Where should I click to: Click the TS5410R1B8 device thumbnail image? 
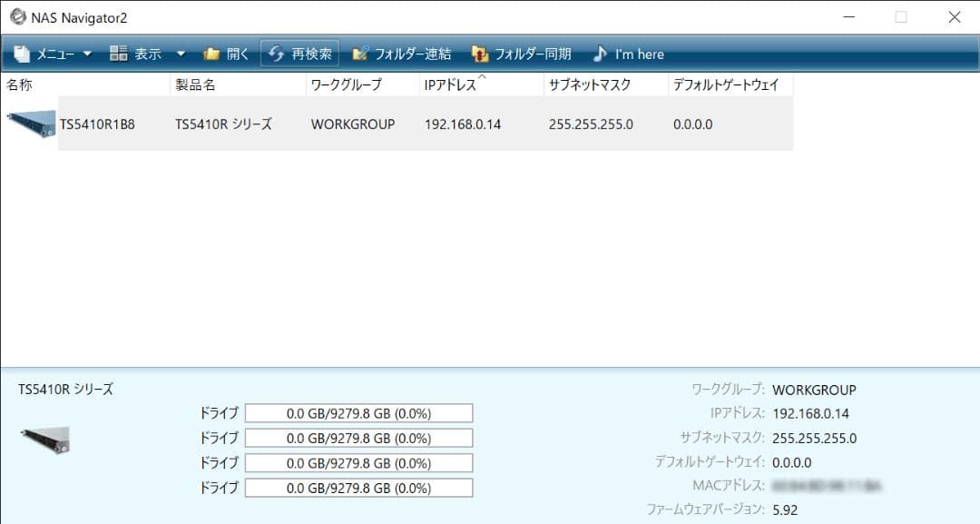(29, 124)
